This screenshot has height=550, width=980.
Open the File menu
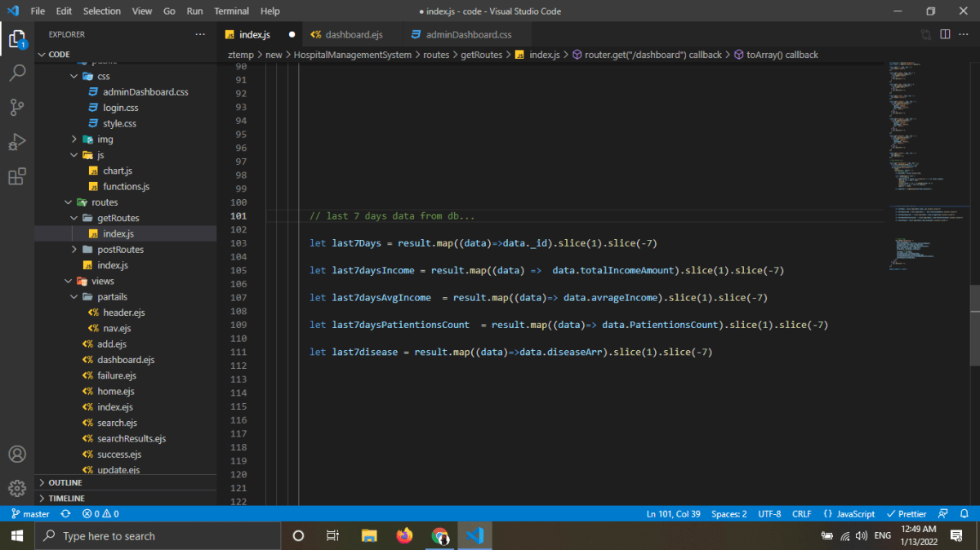coord(38,11)
